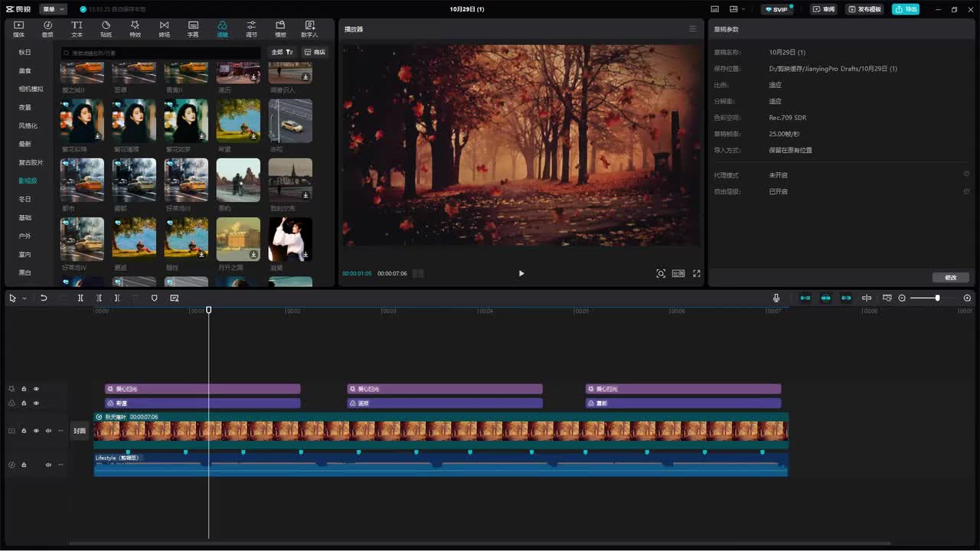Switch to the 转场 (Transitions) tab

tap(164, 29)
